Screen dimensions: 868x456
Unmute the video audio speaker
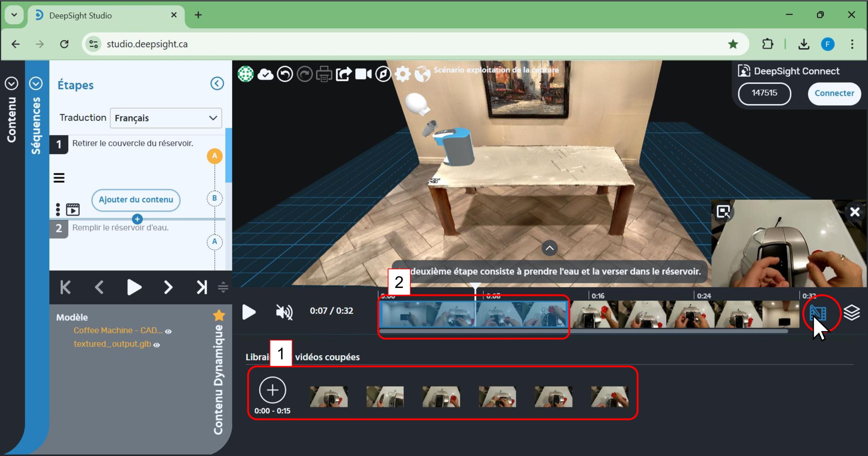284,312
